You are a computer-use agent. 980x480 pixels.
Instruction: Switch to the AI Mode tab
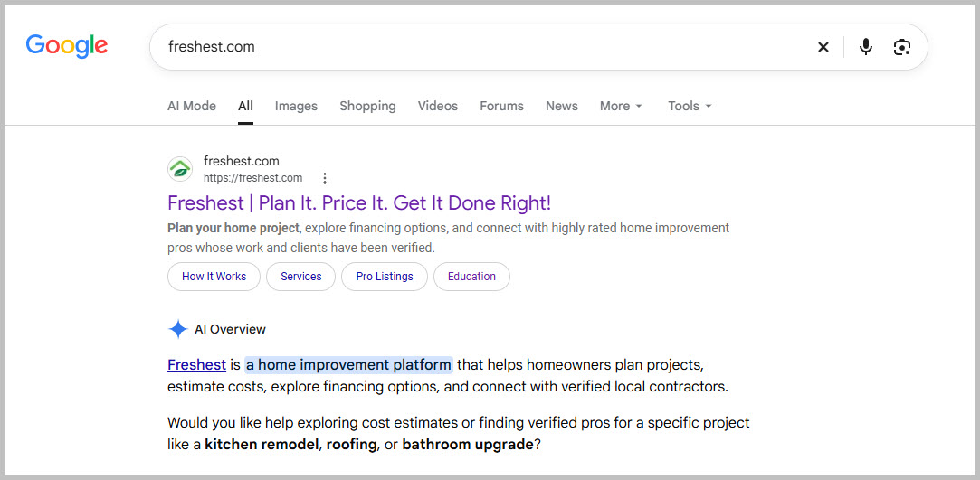click(x=192, y=106)
